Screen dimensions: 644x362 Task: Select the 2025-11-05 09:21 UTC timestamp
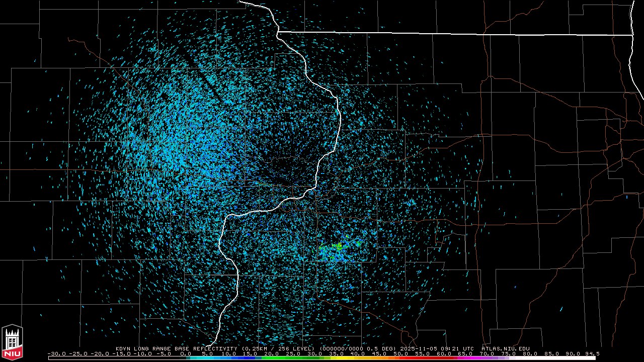coord(437,348)
